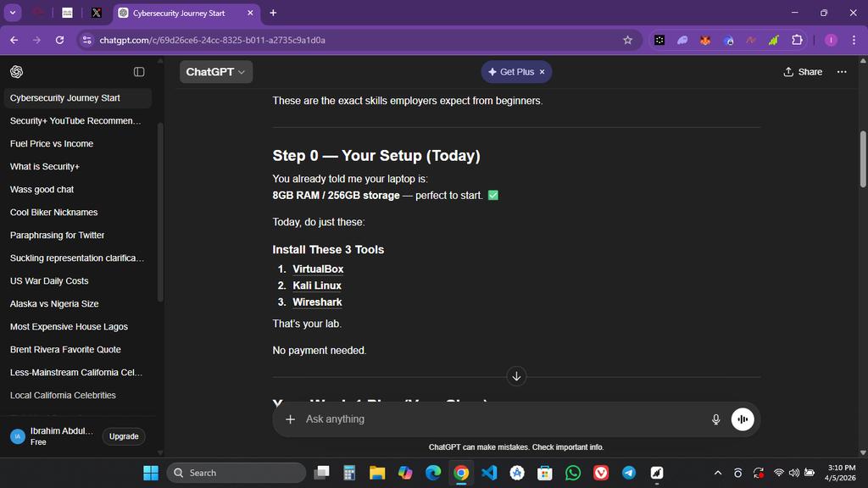This screenshot has width=868, height=488.
Task: Open the Suckling representation clarifica... chat
Action: [77, 258]
